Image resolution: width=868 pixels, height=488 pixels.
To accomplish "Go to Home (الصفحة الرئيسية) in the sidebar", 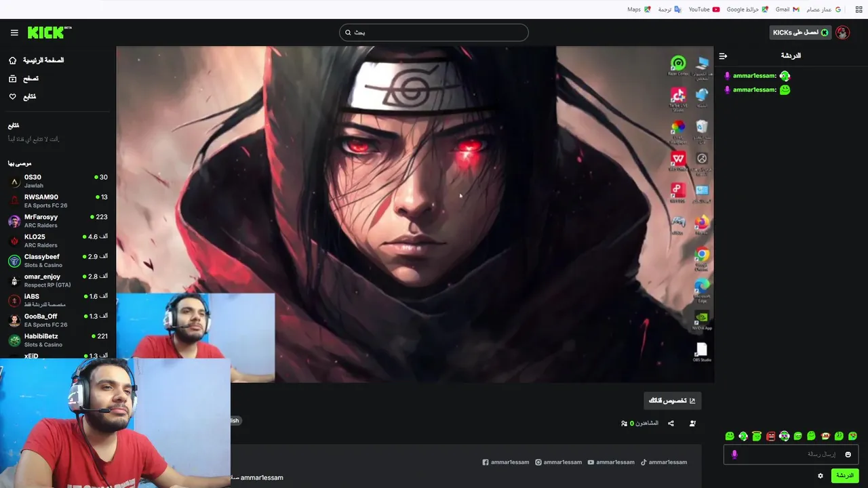I will (37, 60).
